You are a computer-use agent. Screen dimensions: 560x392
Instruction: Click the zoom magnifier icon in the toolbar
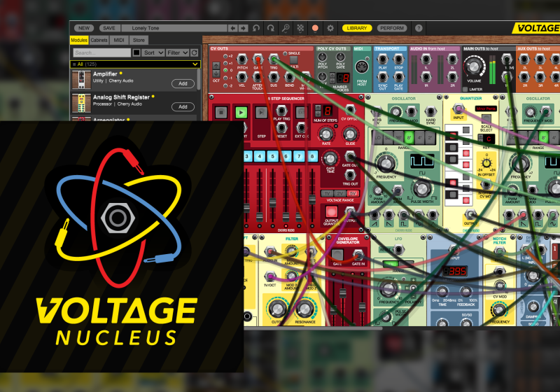286,28
